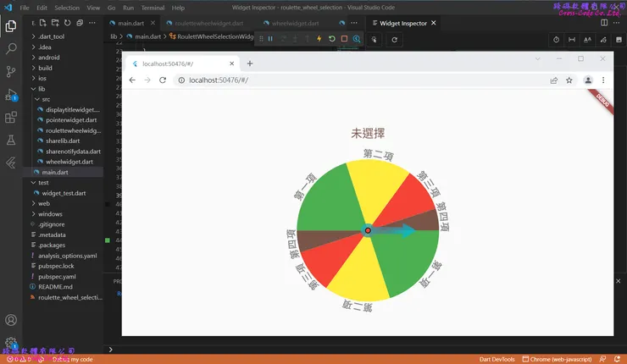Reload the Chrome page
The width and height of the screenshot is (627, 364).
(x=163, y=80)
